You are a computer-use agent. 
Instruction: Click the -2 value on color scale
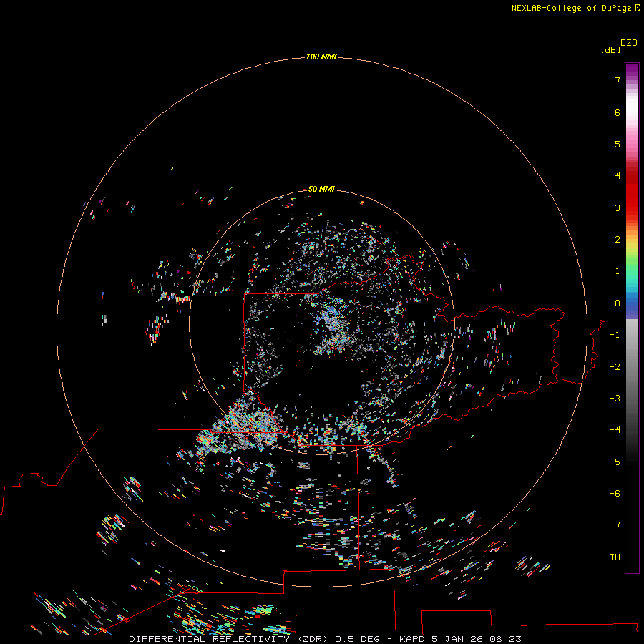coord(615,367)
